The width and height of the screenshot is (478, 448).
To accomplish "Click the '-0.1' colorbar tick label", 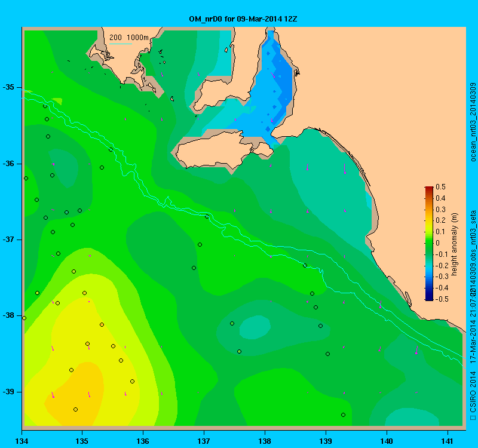I will [442, 254].
